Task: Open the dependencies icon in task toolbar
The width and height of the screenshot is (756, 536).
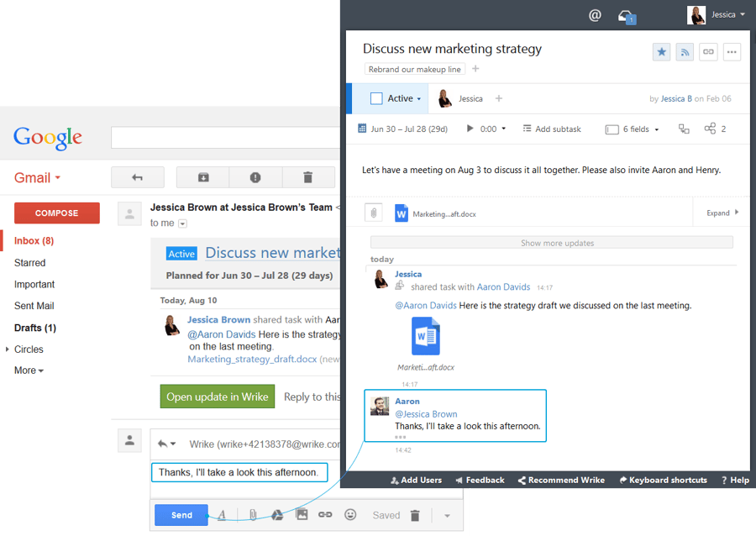Action: pyautogui.click(x=684, y=129)
